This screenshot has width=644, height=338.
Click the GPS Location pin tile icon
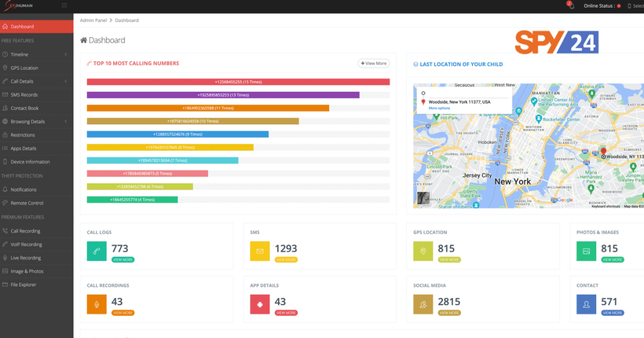423,251
